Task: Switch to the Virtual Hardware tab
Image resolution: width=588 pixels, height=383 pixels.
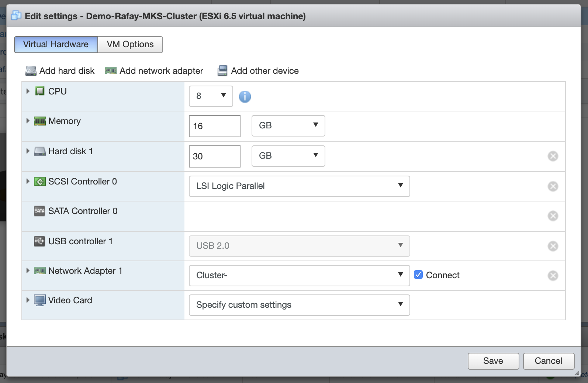Action: coord(56,45)
